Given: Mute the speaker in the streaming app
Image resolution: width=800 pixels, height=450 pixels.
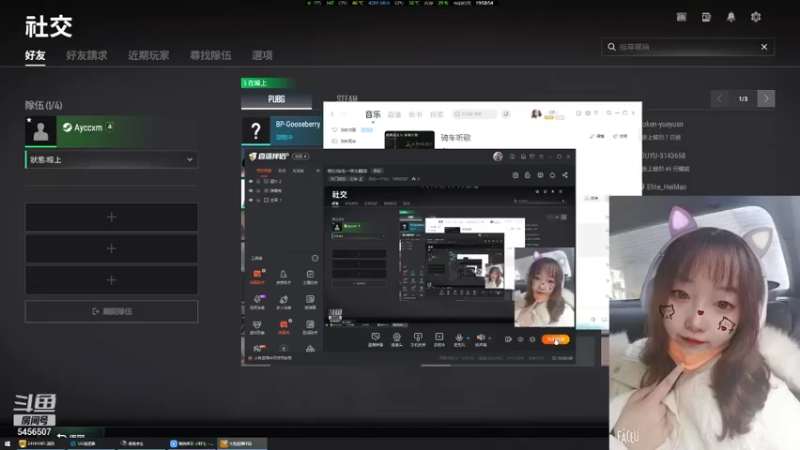Looking at the screenshot, I should pyautogui.click(x=481, y=338).
